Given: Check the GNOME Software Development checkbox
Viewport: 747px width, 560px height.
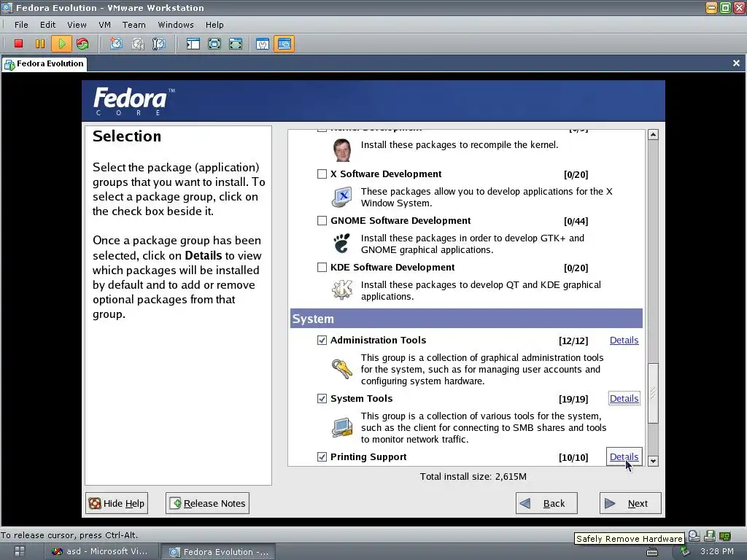Looking at the screenshot, I should point(322,220).
